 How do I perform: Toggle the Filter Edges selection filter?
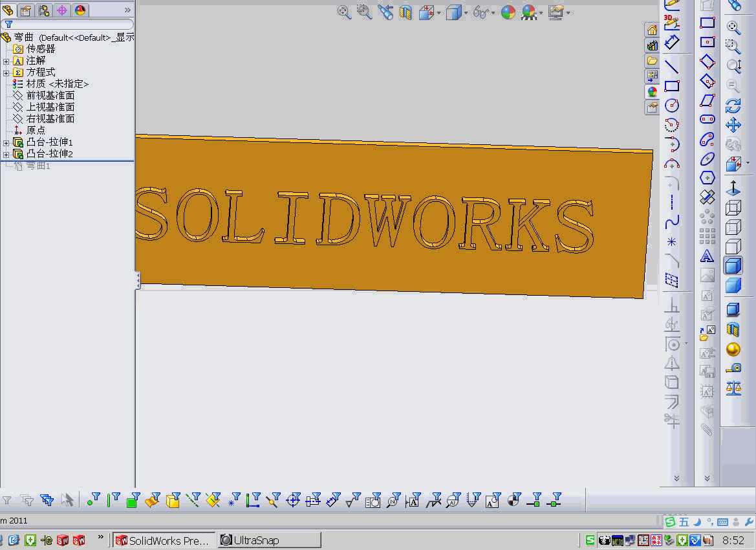pos(113,500)
